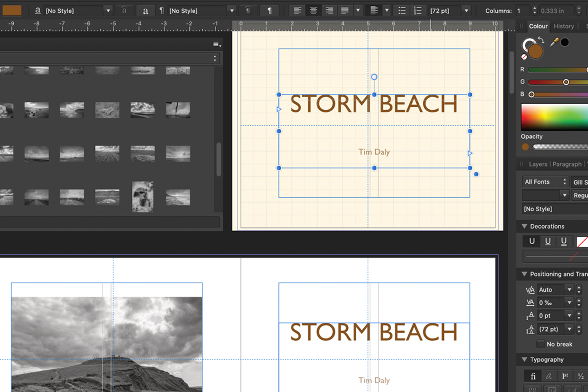Screen dimensions: 588x392
Task: Swap stroke and fill colours
Action: [541, 40]
